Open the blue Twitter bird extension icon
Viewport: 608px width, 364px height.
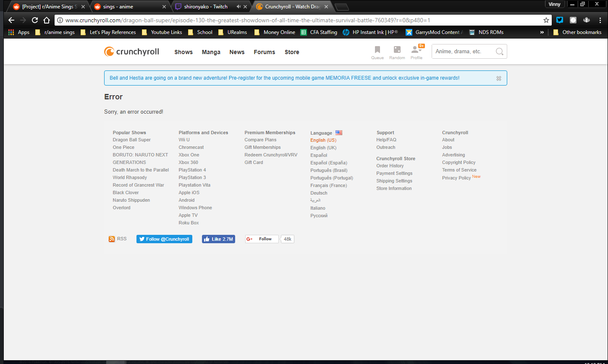560,20
